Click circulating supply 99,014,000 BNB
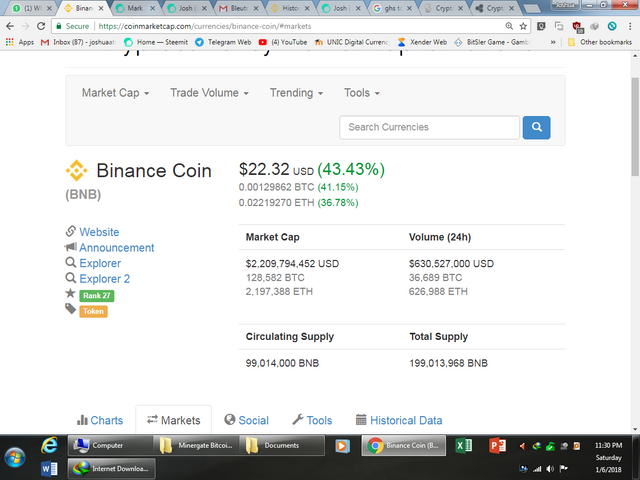The height and width of the screenshot is (480, 640). pos(282,363)
